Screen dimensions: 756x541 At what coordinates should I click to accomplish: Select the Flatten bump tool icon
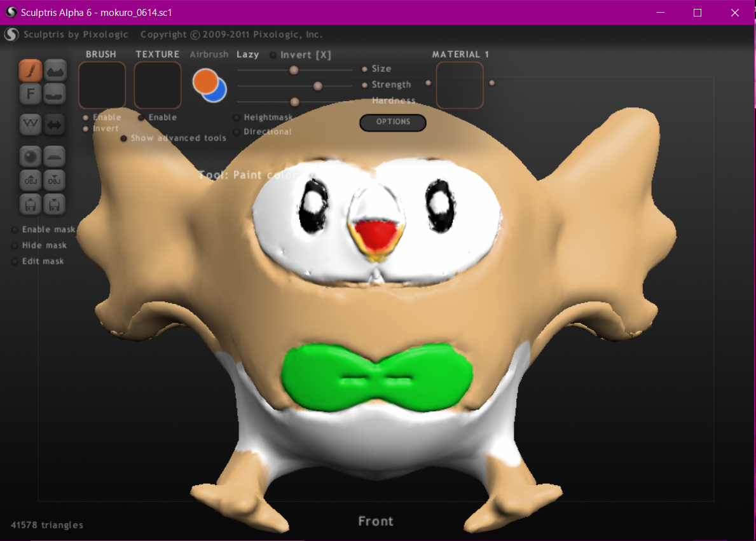55,93
